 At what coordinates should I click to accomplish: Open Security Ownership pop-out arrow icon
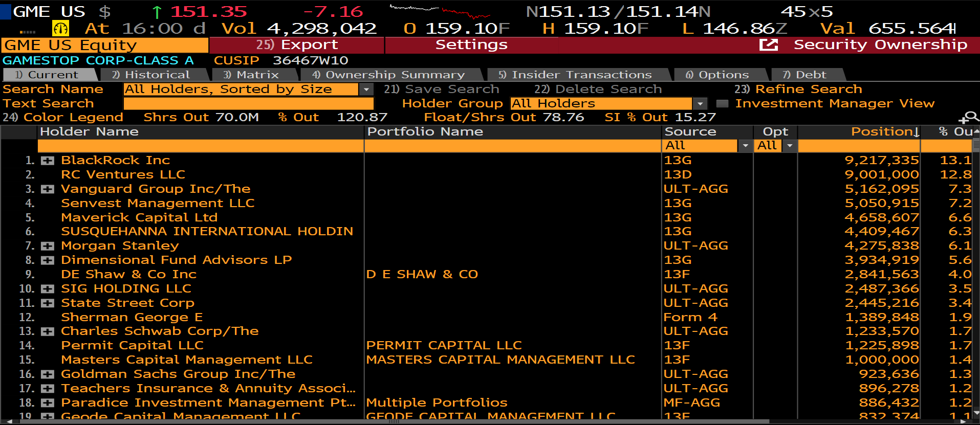[769, 45]
